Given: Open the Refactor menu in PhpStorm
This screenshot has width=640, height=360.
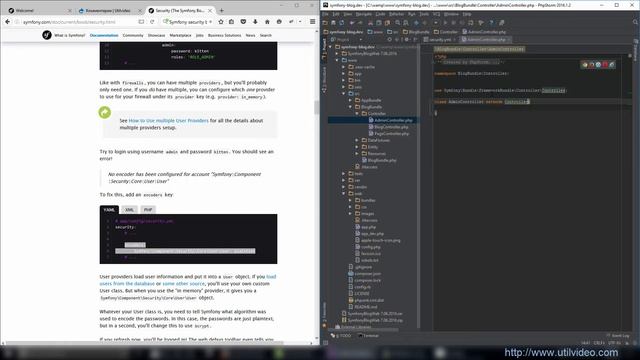Looking at the screenshot, I should tap(396, 14).
